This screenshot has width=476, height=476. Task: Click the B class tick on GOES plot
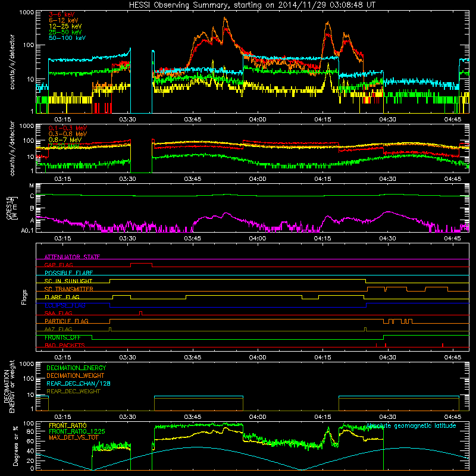[32, 209]
